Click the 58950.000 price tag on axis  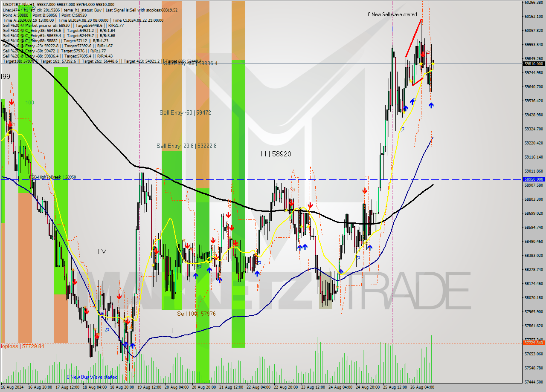tap(534, 179)
